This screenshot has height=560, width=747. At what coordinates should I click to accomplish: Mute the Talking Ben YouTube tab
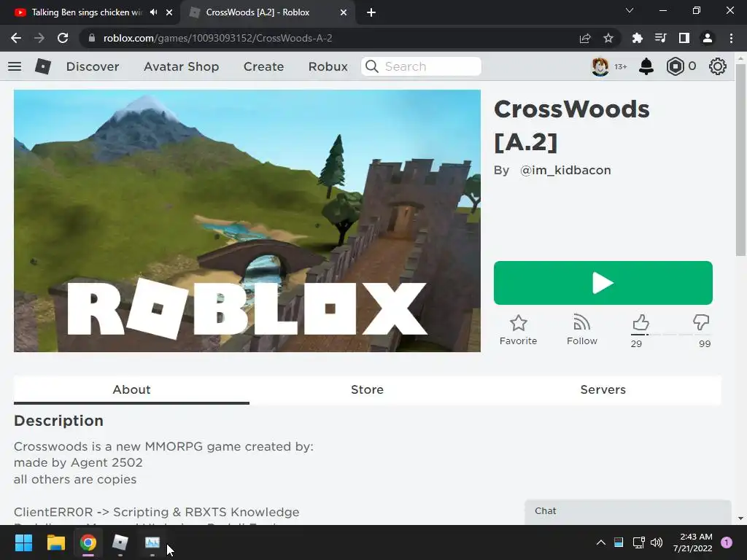point(153,12)
